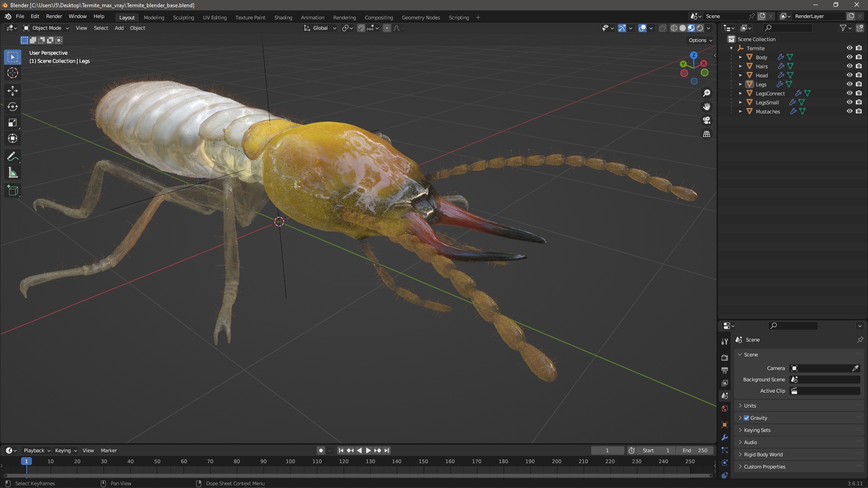This screenshot has height=488, width=868.
Task: Jump to the timeline end frame
Action: coord(387,450)
